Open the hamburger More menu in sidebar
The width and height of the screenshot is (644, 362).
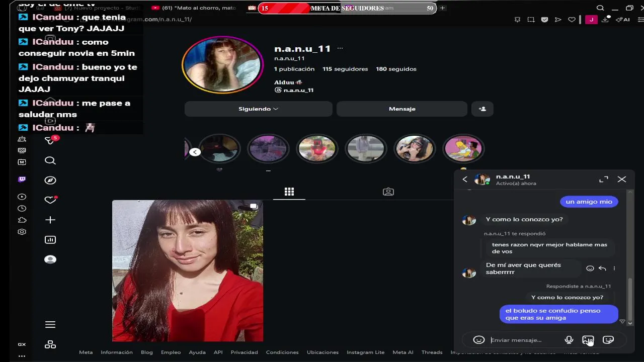coord(50,324)
